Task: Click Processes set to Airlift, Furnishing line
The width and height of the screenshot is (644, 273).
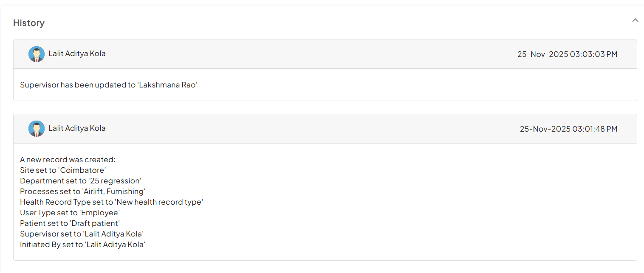Action: pyautogui.click(x=83, y=191)
